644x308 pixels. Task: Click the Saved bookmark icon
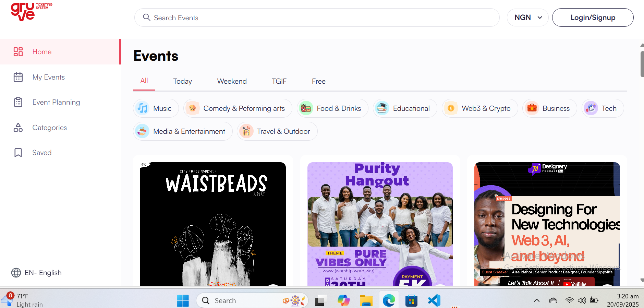tap(18, 153)
